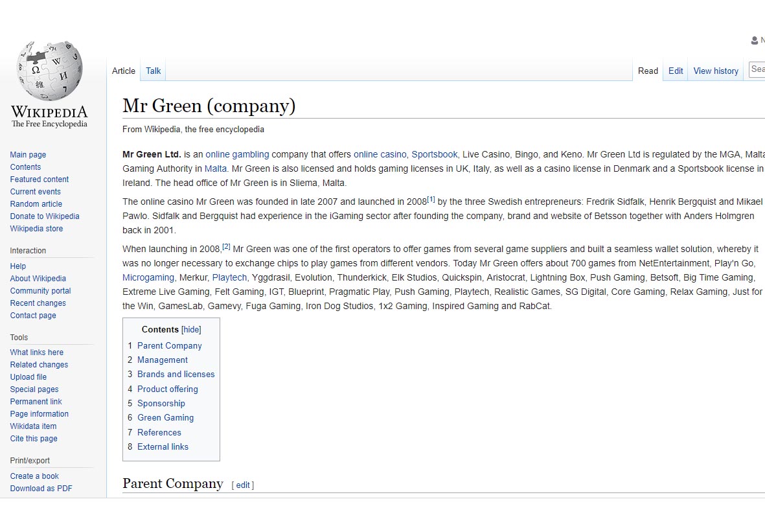Switch to the Article tab

point(124,71)
